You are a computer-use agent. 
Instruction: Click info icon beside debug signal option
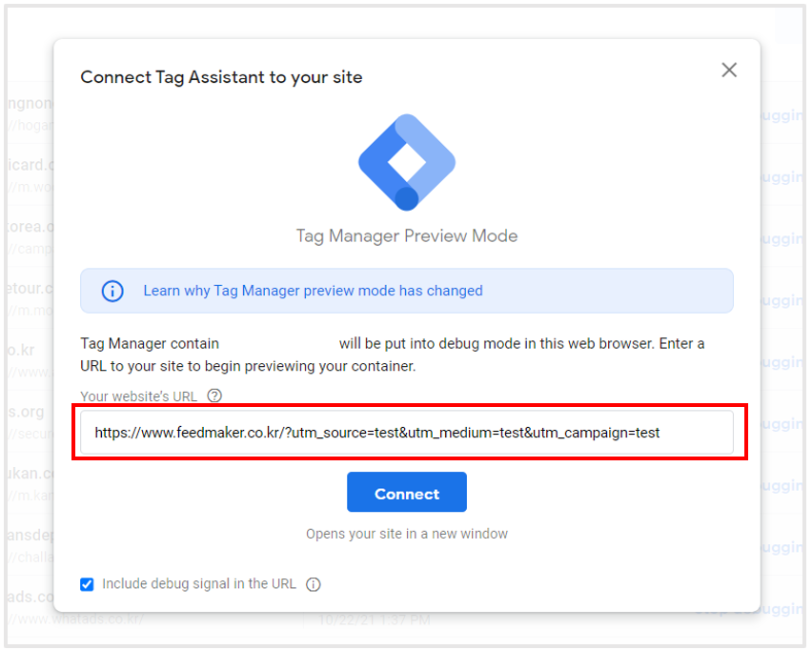click(x=314, y=584)
